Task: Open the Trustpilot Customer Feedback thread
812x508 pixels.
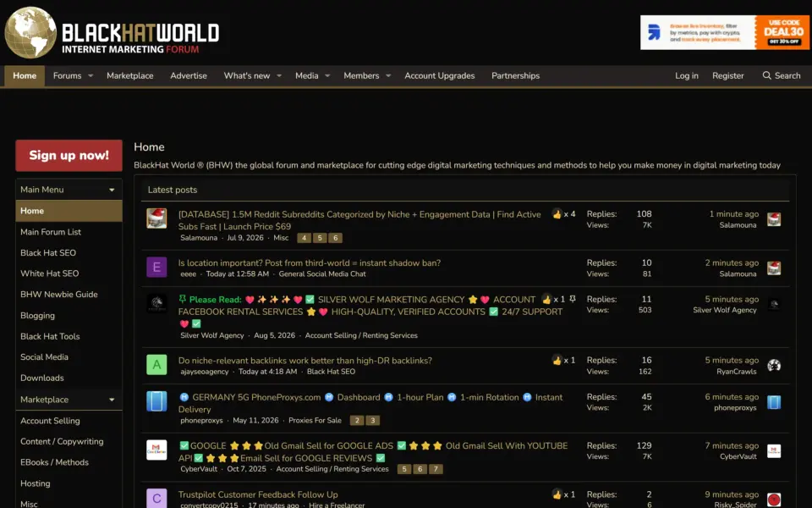Action: pyautogui.click(x=258, y=494)
